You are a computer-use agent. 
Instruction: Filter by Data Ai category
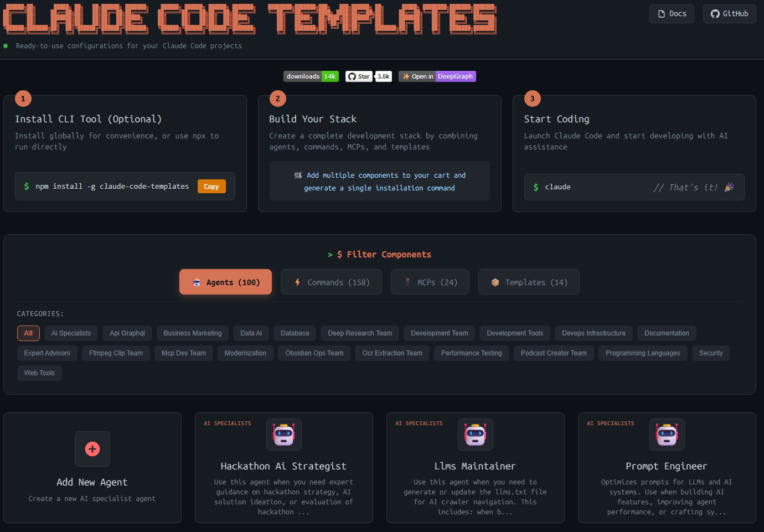click(x=251, y=333)
